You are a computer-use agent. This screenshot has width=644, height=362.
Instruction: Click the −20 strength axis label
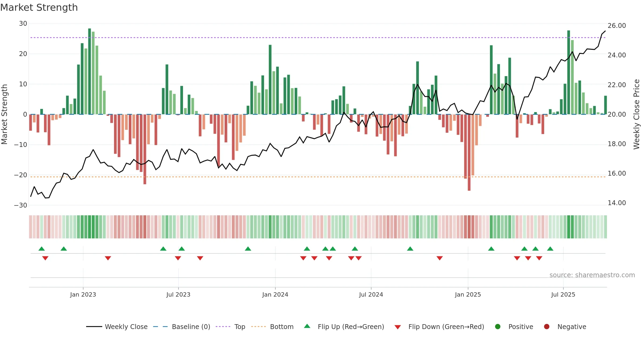pyautogui.click(x=21, y=175)
